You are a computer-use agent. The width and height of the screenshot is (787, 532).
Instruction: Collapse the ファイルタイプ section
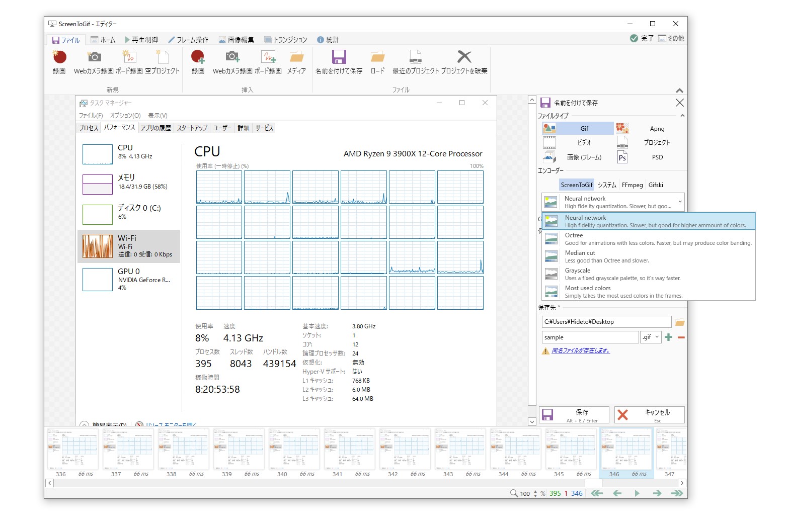(682, 116)
